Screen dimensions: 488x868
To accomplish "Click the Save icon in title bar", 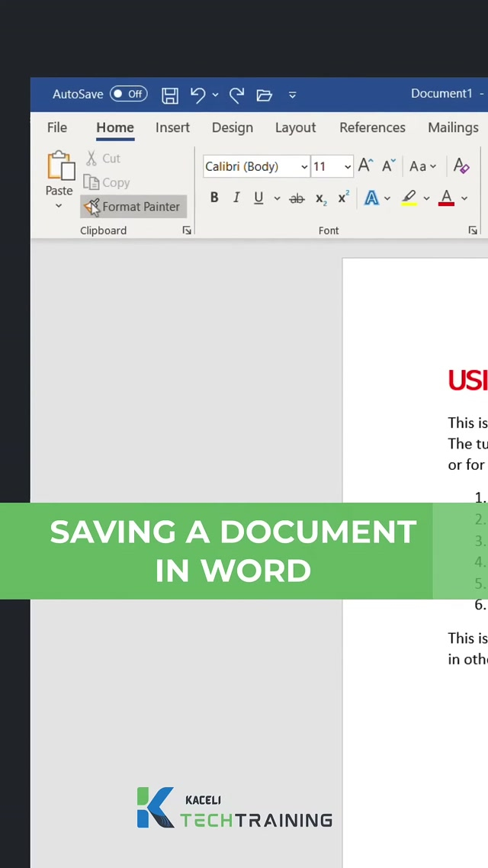I will coord(170,95).
